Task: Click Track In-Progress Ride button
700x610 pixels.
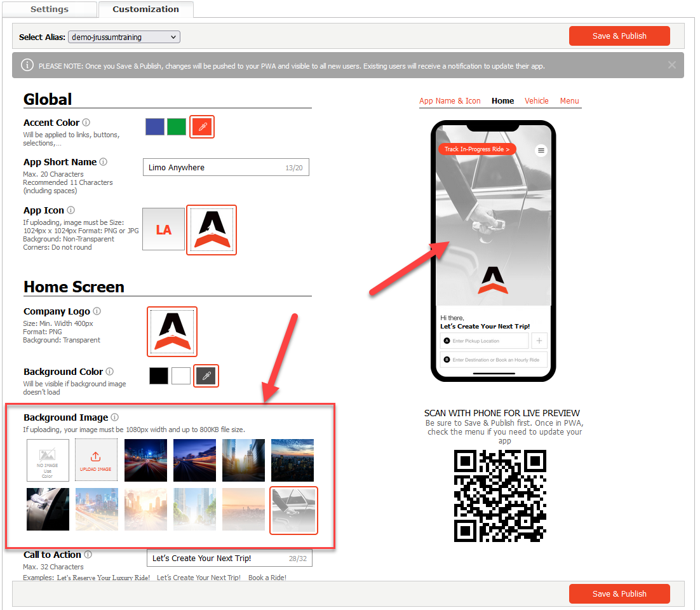Action: click(476, 149)
